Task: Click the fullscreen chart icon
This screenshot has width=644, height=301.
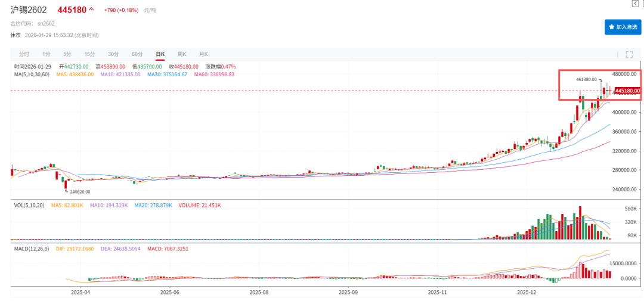Action: (628, 54)
